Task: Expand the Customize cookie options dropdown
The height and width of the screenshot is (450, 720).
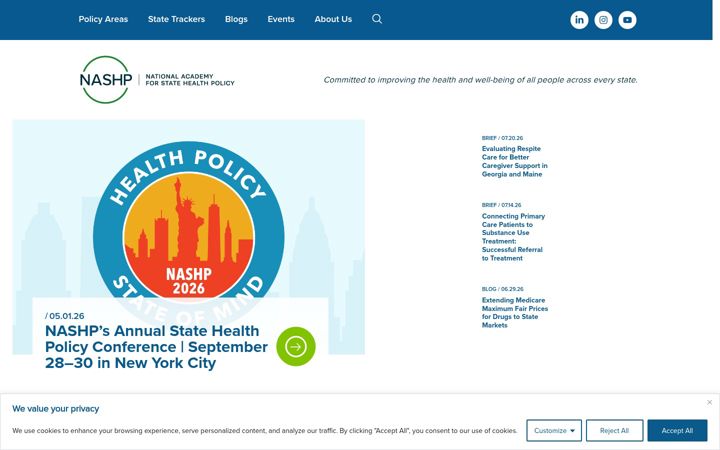Action: click(554, 431)
